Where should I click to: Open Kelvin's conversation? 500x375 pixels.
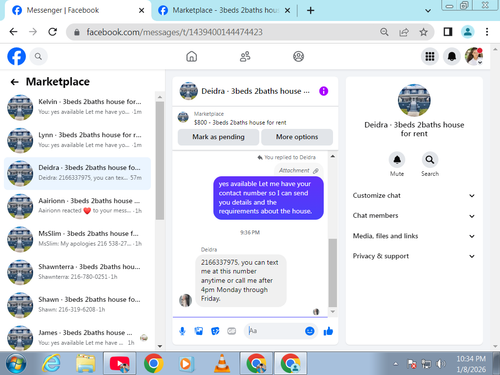click(77, 107)
